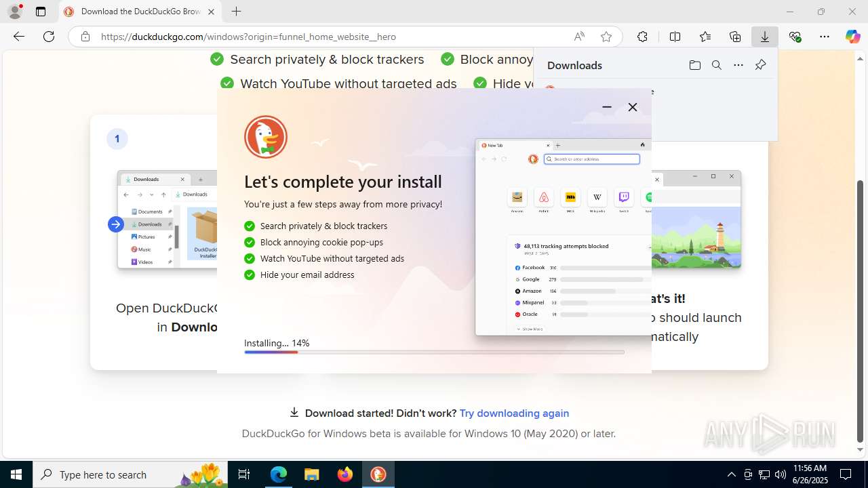Open the Favorites list icon

click(705, 37)
